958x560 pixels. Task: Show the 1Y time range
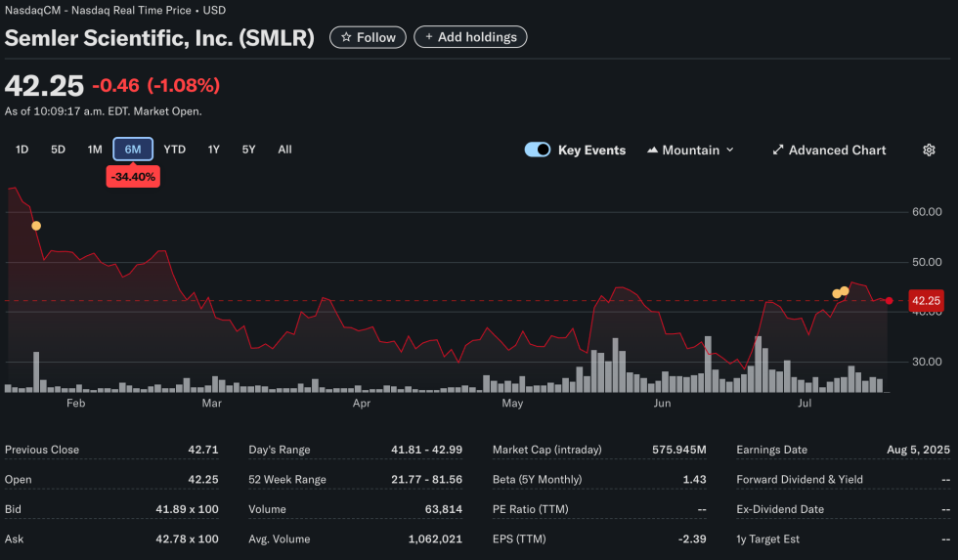[213, 150]
